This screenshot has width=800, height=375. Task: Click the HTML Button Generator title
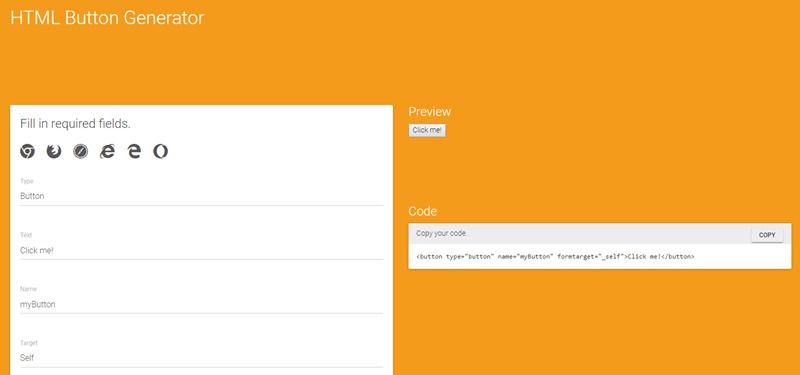click(x=107, y=18)
